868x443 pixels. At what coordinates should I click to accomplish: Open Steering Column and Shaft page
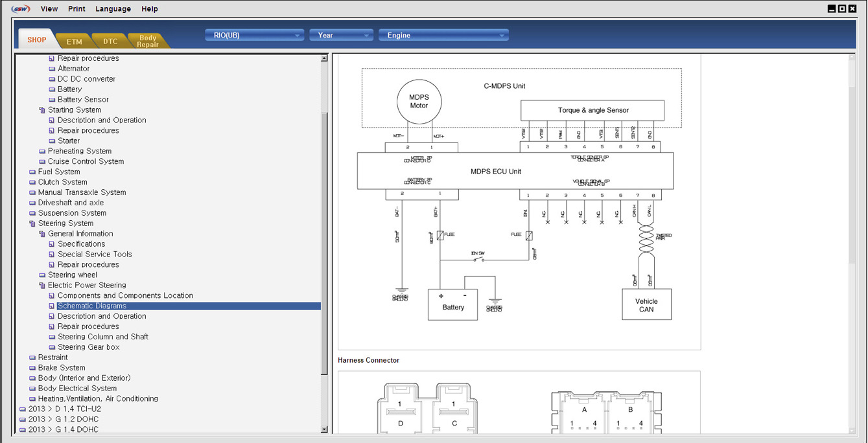[x=103, y=337]
